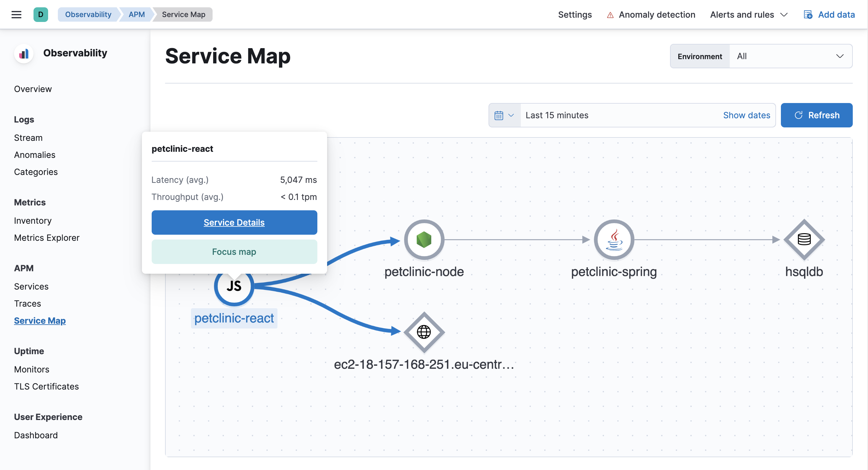Screen dimensions: 868x470
Task: Open the calendar quick date menu
Action: 504,115
